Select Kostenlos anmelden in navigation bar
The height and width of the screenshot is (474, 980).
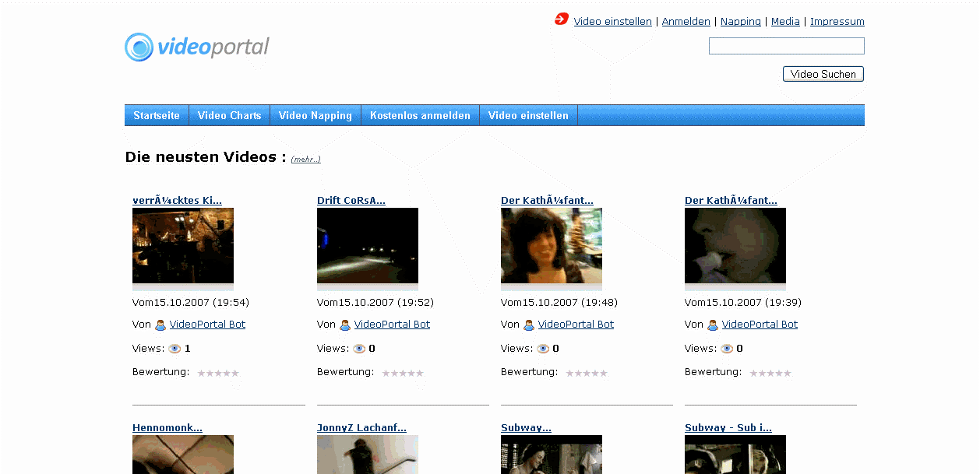[420, 115]
